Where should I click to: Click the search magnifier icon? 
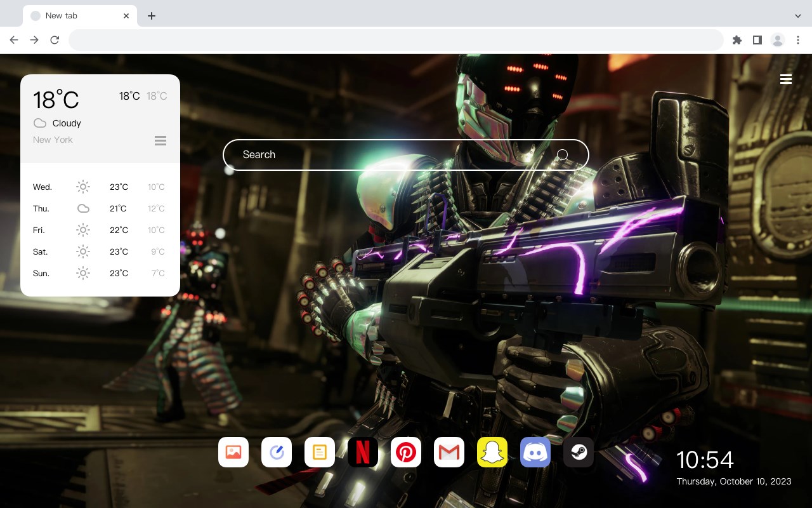pyautogui.click(x=563, y=155)
